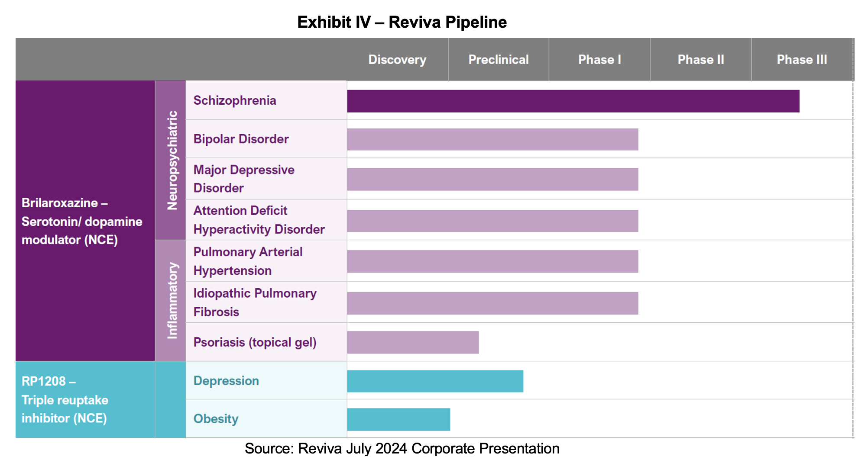Click the Brilaroxazine drug name cell
This screenshot has height=463, width=868.
pyautogui.click(x=82, y=221)
